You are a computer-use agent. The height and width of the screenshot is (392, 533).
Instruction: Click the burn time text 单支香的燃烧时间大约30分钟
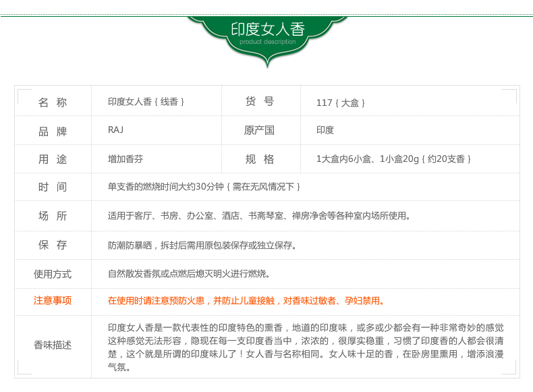166,186
